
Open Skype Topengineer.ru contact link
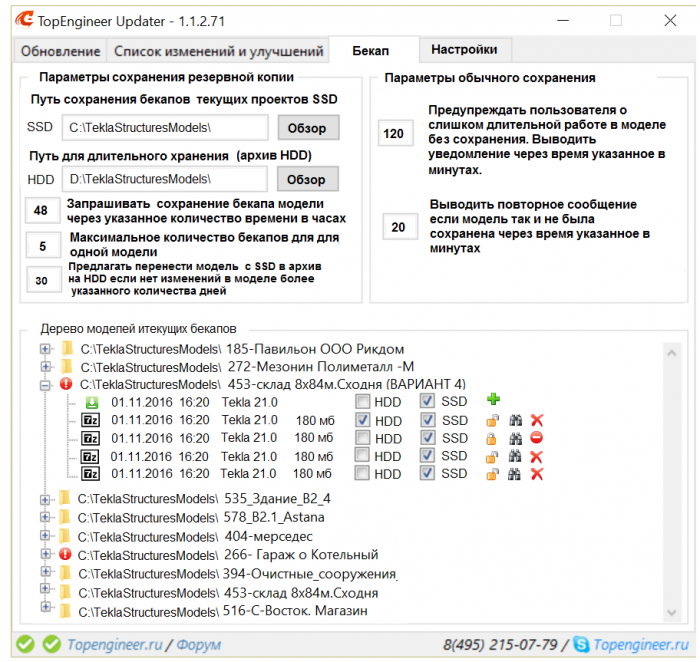click(641, 645)
